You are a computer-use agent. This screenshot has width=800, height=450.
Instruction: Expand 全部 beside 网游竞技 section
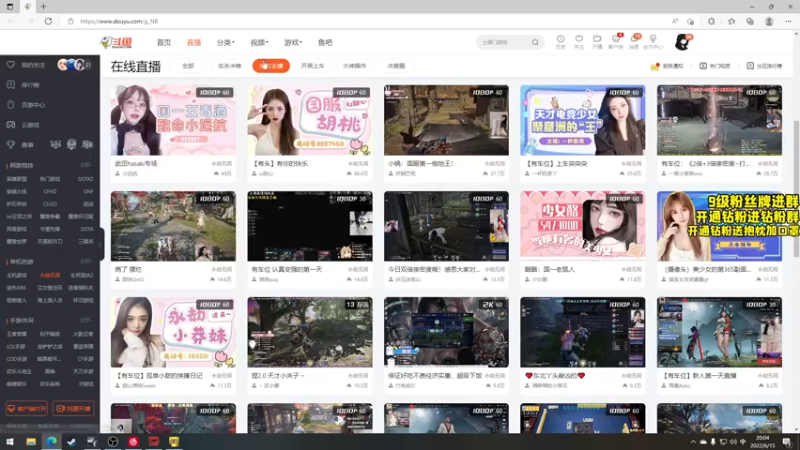86,165
